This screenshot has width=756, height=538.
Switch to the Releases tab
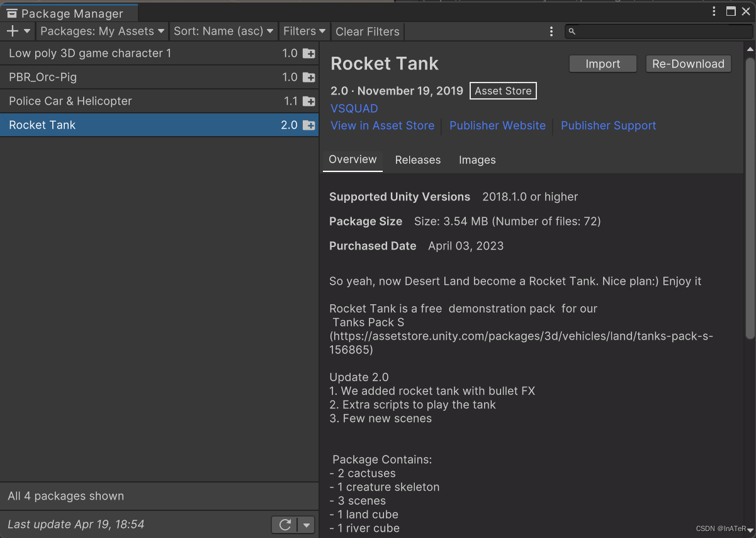pyautogui.click(x=417, y=160)
